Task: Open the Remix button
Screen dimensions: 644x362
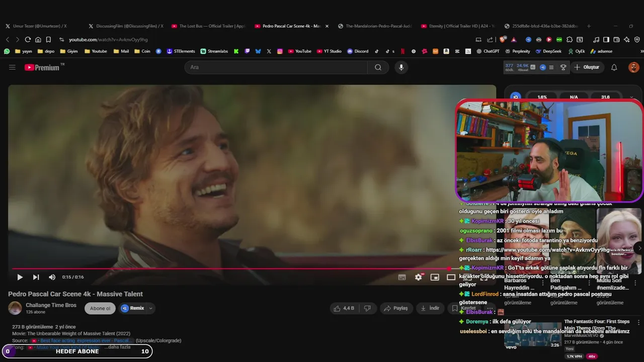Action: [132, 308]
